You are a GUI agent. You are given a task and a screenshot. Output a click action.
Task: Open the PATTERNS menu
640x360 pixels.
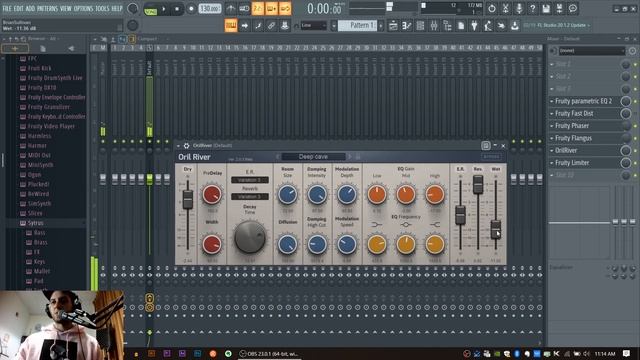point(48,8)
